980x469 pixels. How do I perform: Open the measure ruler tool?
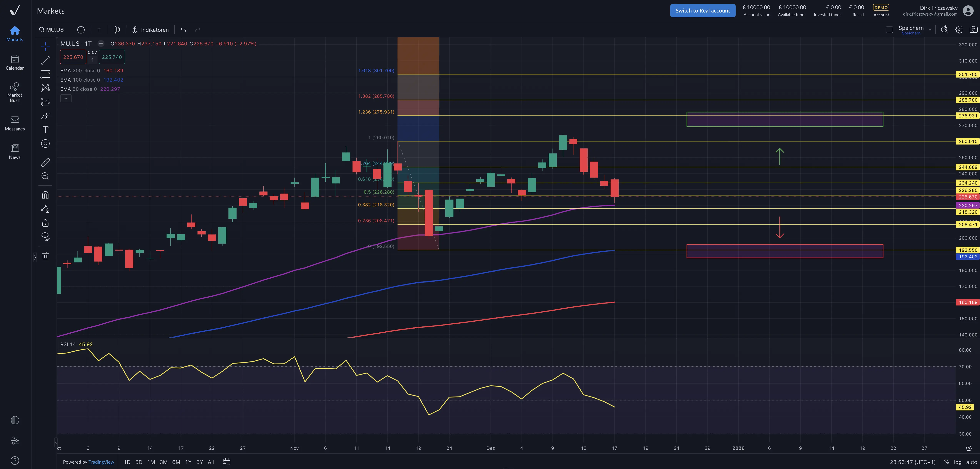[x=45, y=163]
